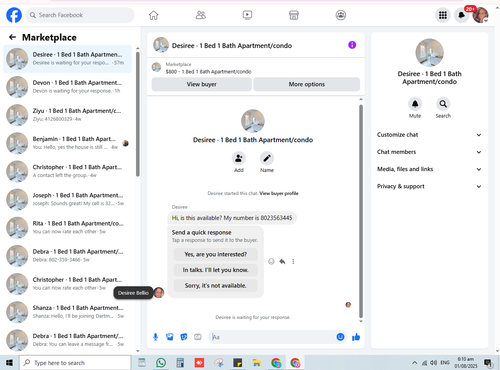Open the View buyer profile link

click(279, 193)
